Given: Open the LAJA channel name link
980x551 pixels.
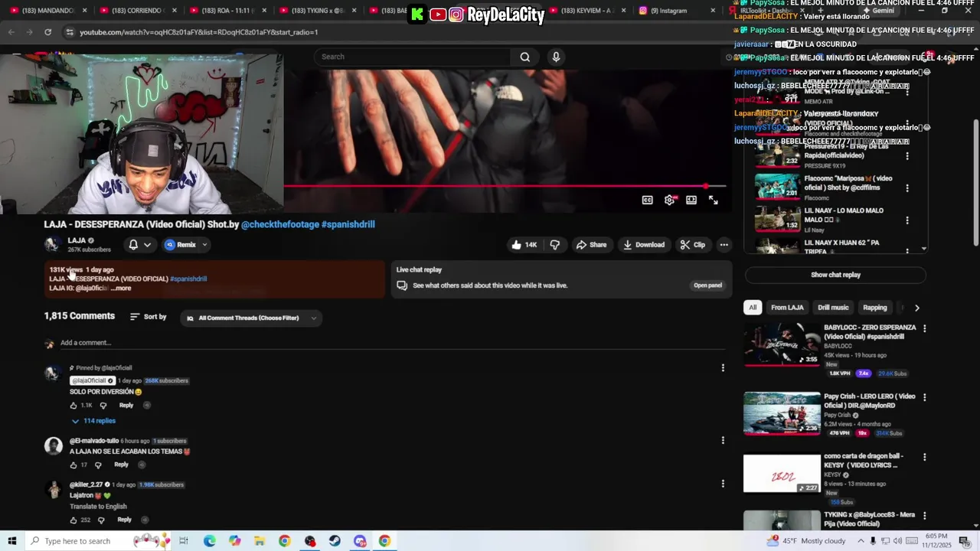Looking at the screenshot, I should coord(77,240).
